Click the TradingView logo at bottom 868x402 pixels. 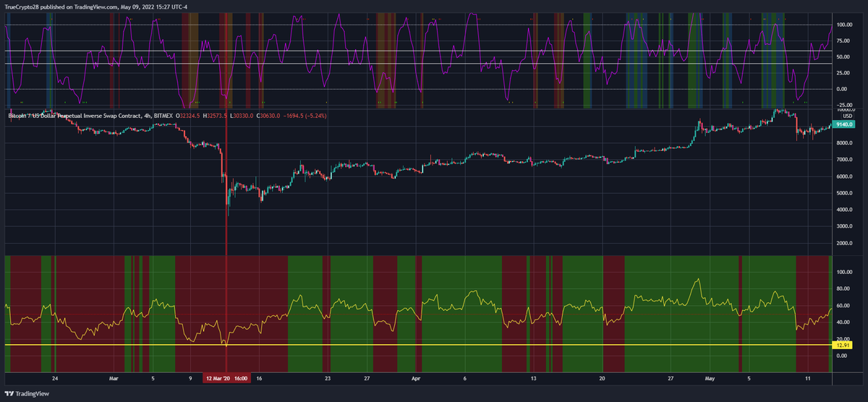point(28,394)
